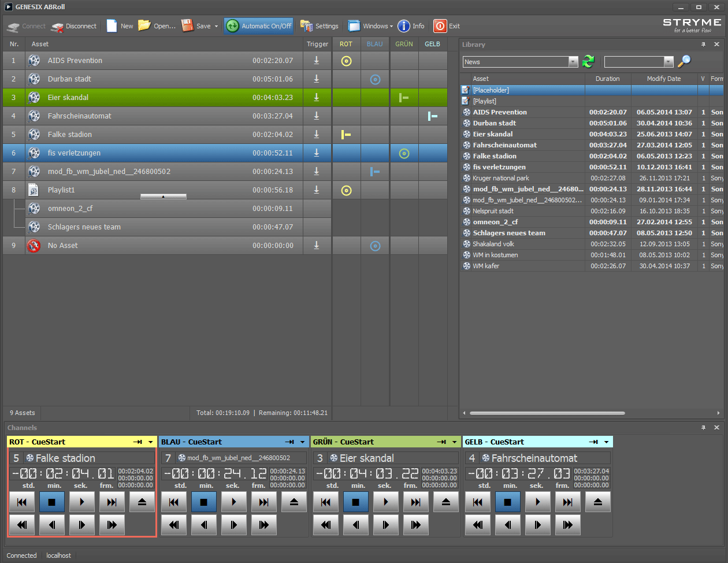Click the New playlist button
Viewport: 728px width, 563px height.
point(120,26)
